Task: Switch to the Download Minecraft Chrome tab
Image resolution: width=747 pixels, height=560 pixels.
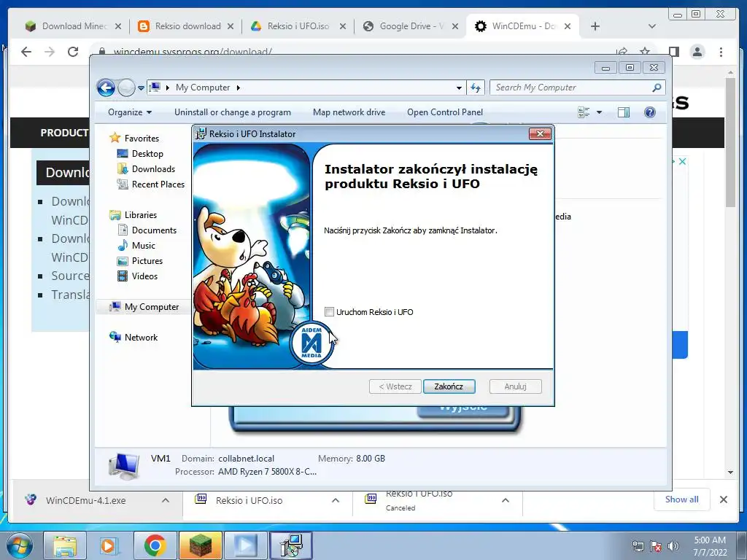Action: coord(74,26)
